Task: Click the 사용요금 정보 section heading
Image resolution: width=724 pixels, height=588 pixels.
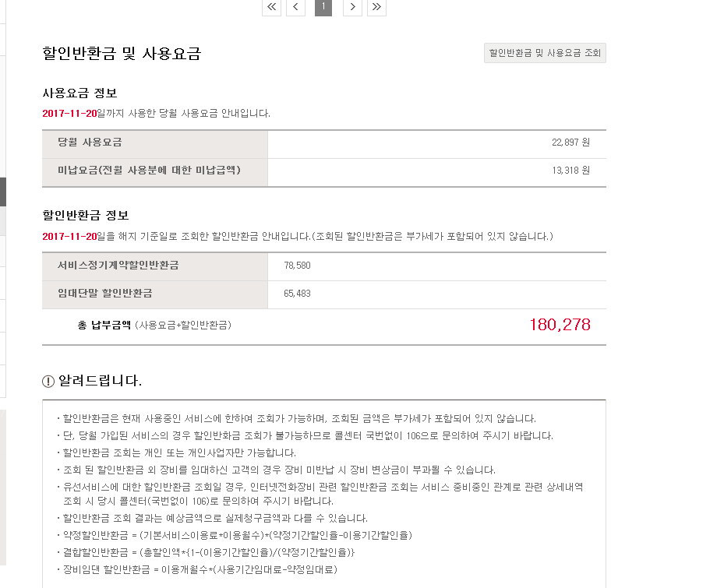Action: click(79, 93)
